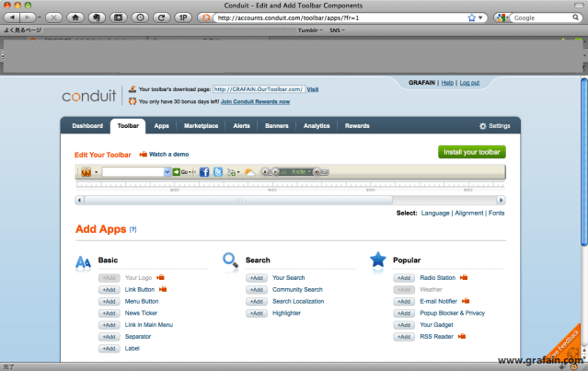Click +Add beside Your Search
The image size is (588, 371).
(257, 278)
